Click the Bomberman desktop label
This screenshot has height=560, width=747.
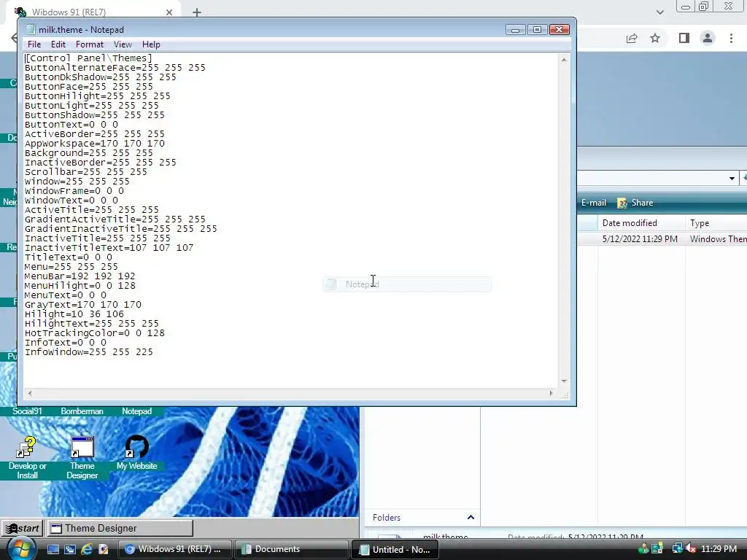(82, 411)
